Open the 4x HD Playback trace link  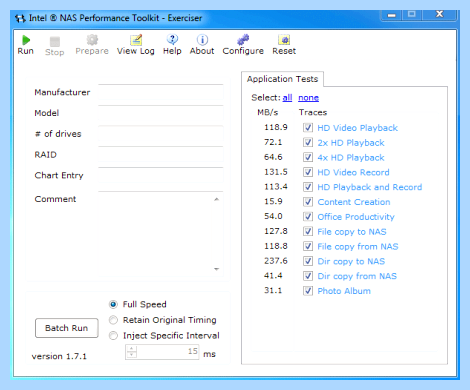pos(351,157)
